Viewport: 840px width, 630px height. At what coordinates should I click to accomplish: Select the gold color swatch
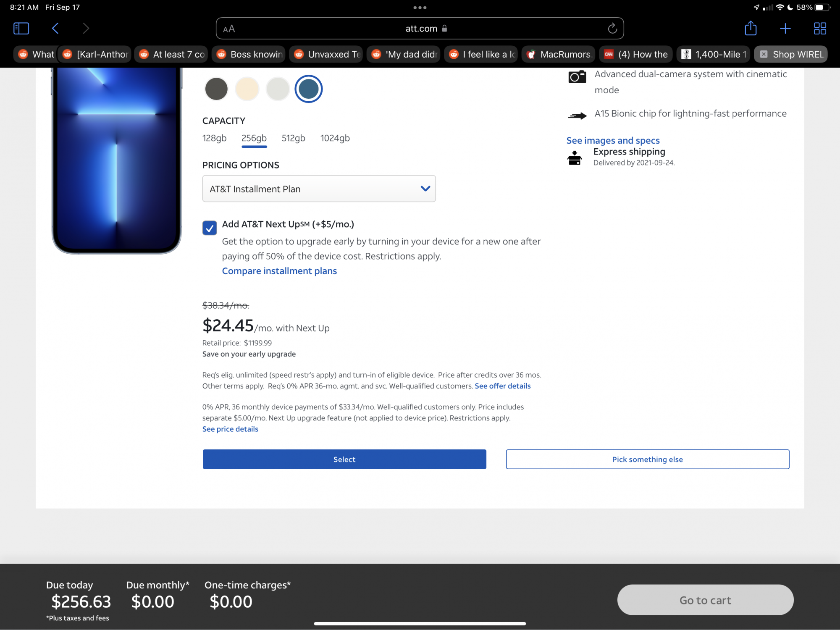(x=247, y=89)
